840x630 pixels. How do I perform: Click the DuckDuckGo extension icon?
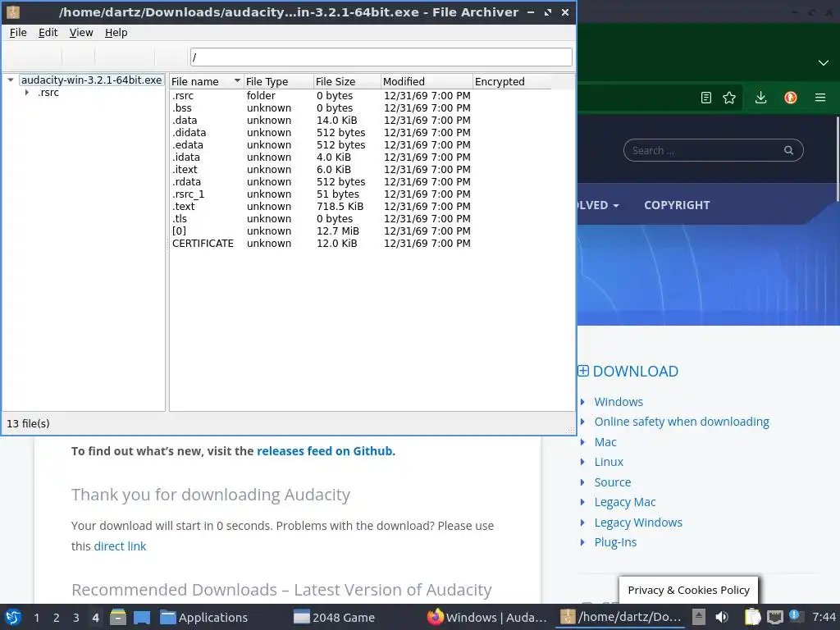point(791,98)
